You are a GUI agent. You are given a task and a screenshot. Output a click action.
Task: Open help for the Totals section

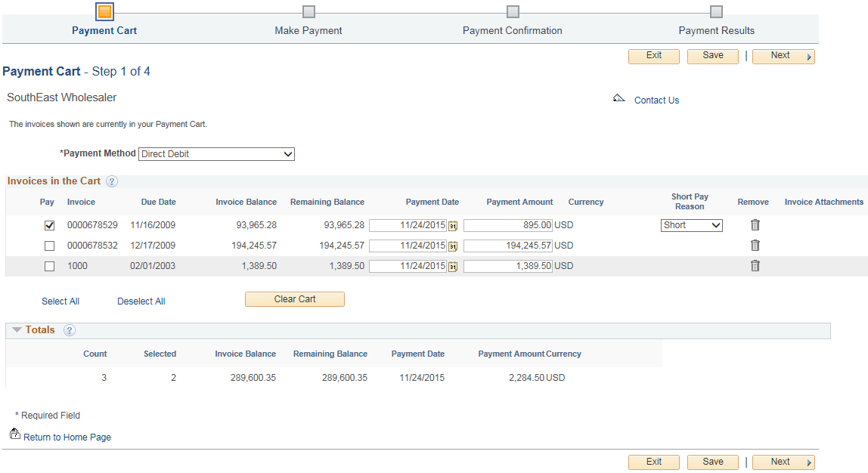(x=70, y=329)
